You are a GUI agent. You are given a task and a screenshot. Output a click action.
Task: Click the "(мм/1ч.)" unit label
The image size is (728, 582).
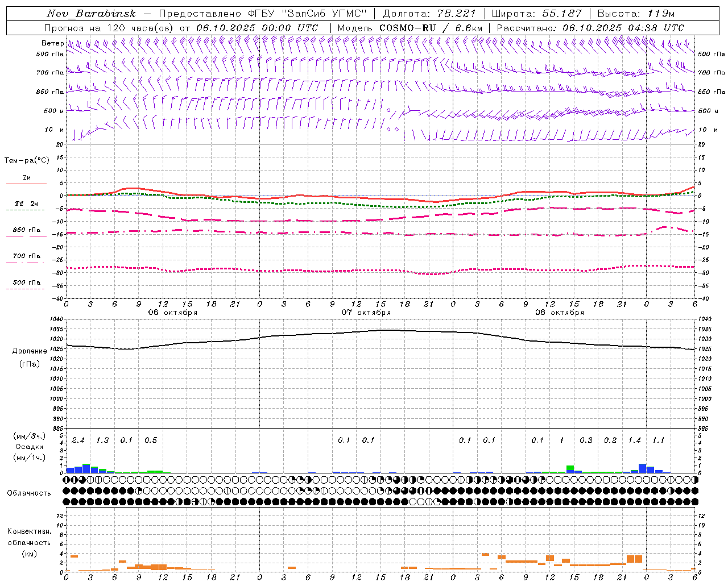[x=28, y=457]
